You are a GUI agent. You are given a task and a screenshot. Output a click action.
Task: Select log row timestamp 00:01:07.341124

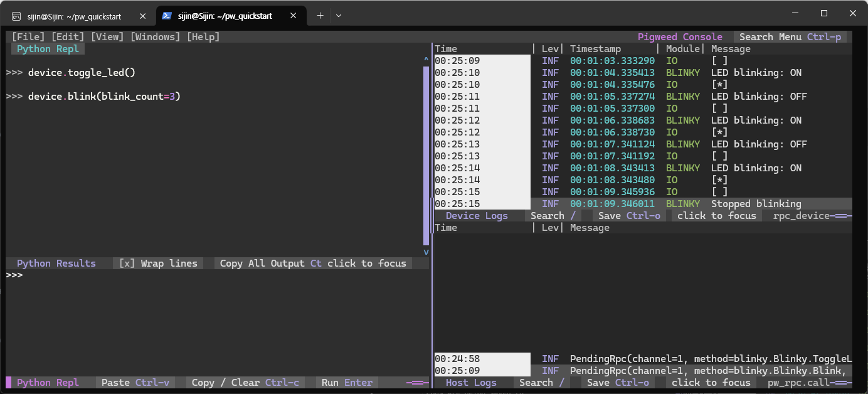643,144
